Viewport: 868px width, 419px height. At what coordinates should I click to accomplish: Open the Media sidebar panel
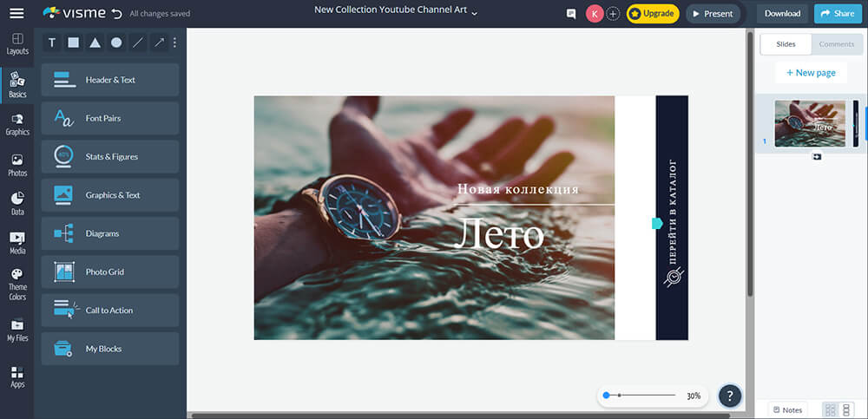pyautogui.click(x=17, y=243)
